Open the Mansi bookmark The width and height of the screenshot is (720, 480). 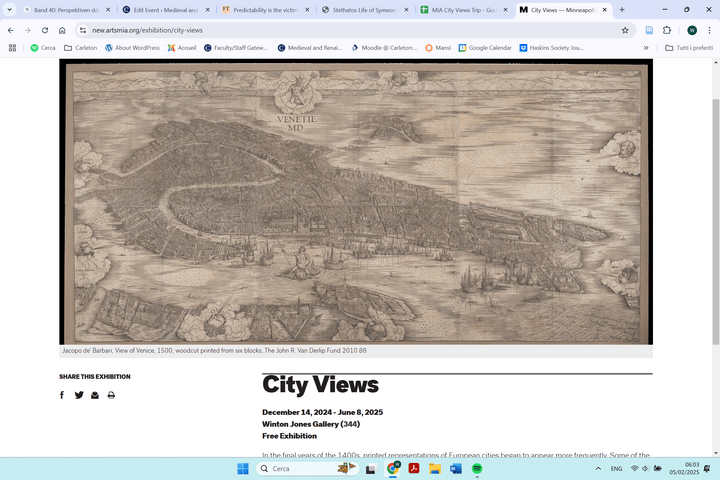438,48
